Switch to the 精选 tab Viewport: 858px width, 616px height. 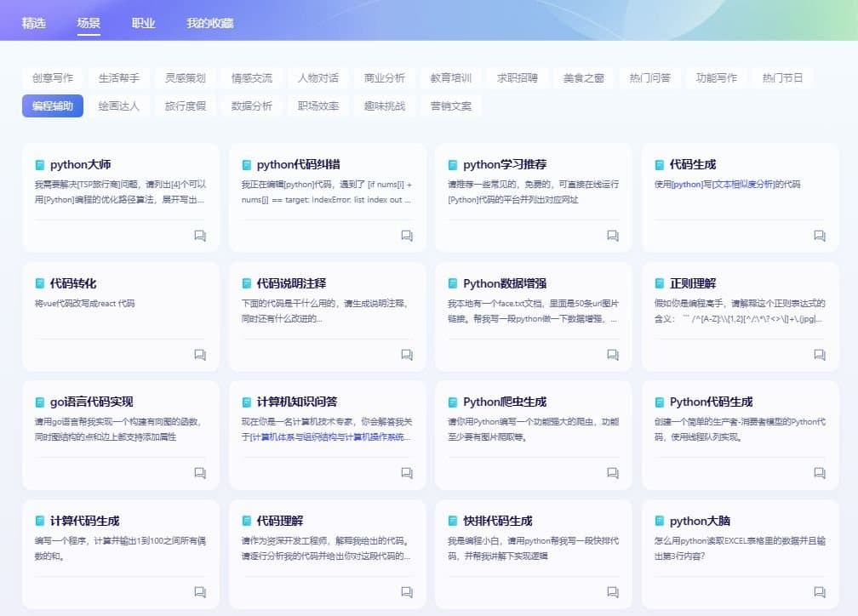point(34,23)
